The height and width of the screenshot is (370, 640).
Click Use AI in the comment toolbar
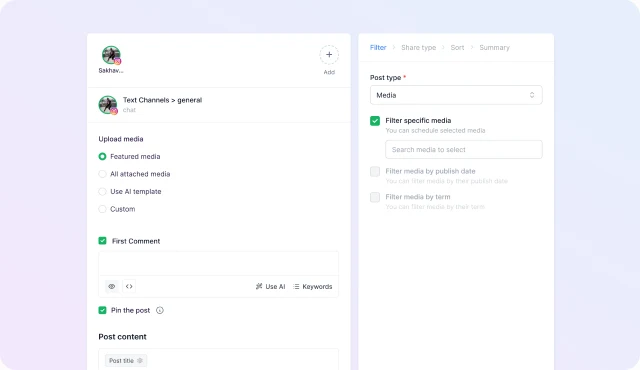tap(270, 286)
